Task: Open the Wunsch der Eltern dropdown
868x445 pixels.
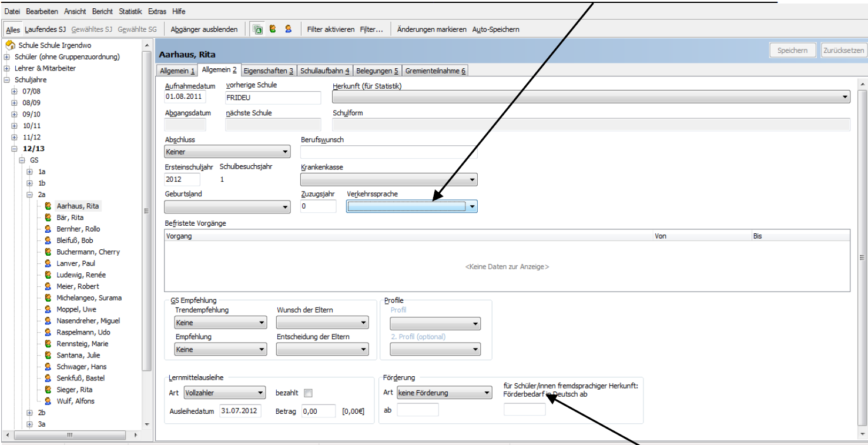Action: tap(323, 323)
